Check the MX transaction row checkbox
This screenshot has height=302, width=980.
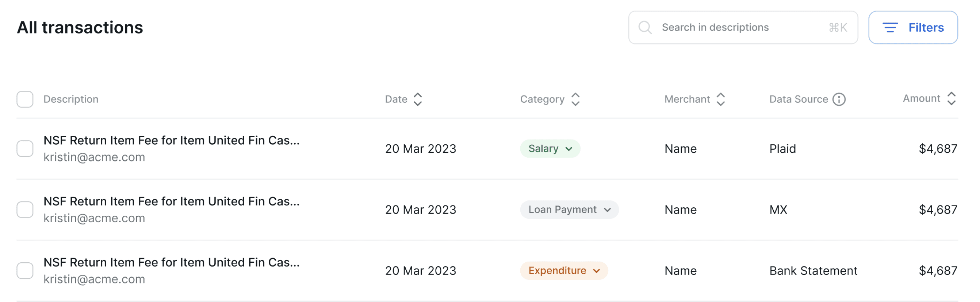[25, 210]
